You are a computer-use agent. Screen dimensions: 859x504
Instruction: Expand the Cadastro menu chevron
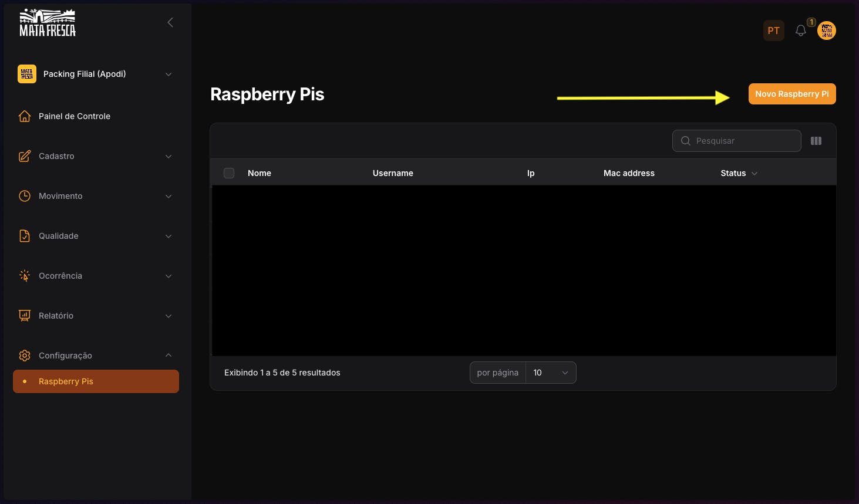169,156
